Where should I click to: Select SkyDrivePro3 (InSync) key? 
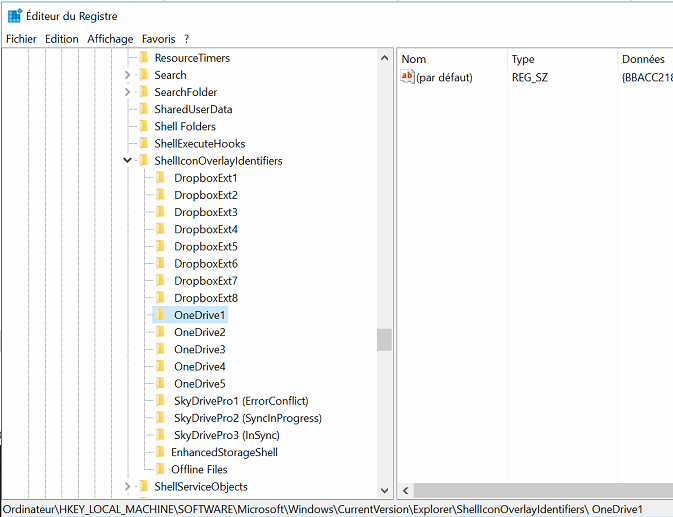pyautogui.click(x=227, y=435)
